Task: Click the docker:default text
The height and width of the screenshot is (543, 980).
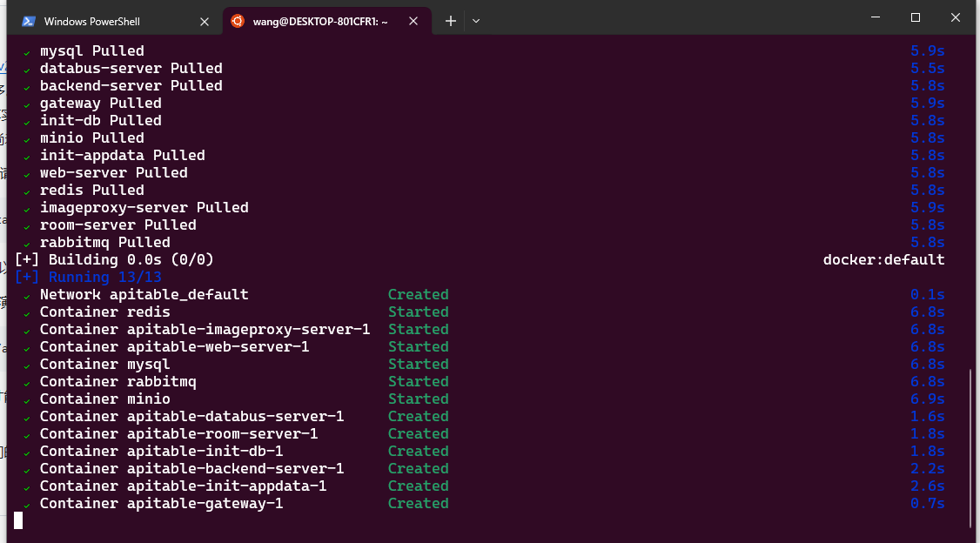Action: coord(883,259)
